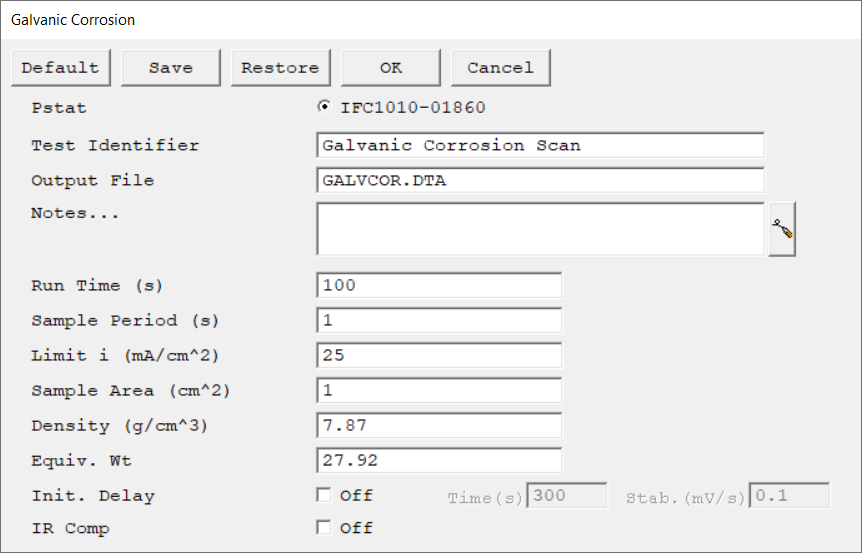Cancel the Galvanic Corrosion dialog
This screenshot has width=862, height=553.
coord(500,68)
